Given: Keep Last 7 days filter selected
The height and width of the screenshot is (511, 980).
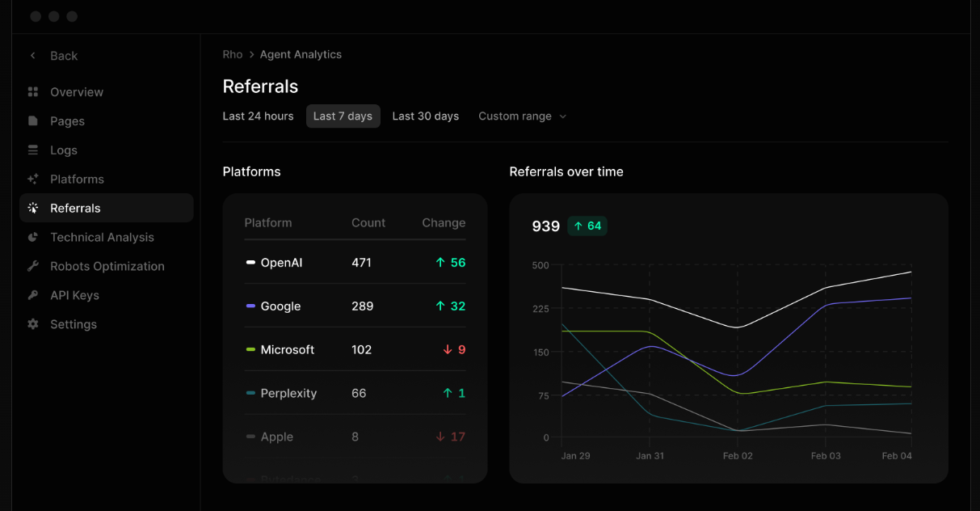Looking at the screenshot, I should [343, 116].
